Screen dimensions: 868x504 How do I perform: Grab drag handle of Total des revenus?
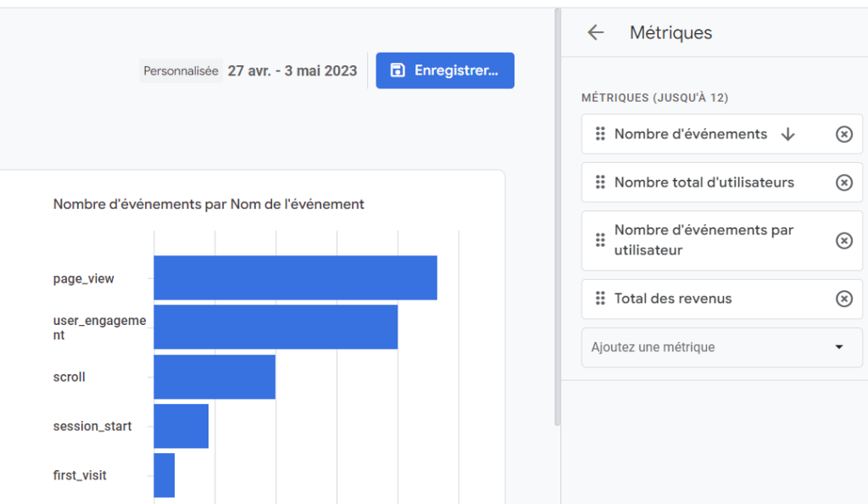pyautogui.click(x=600, y=299)
